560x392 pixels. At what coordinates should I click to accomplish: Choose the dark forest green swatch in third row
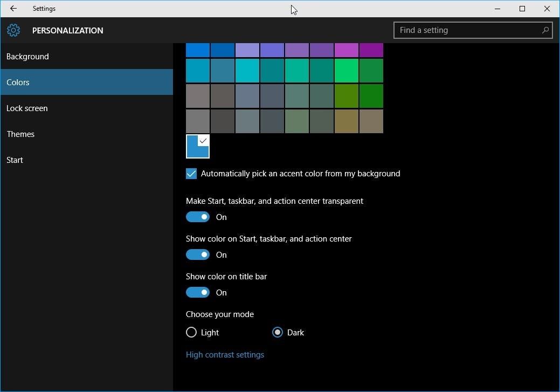coord(371,96)
